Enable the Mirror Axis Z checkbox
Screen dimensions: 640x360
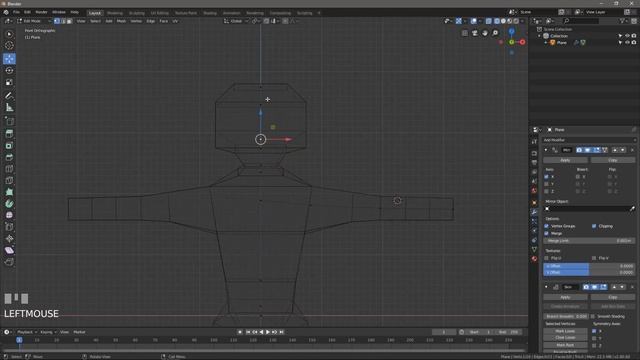pyautogui.click(x=547, y=191)
